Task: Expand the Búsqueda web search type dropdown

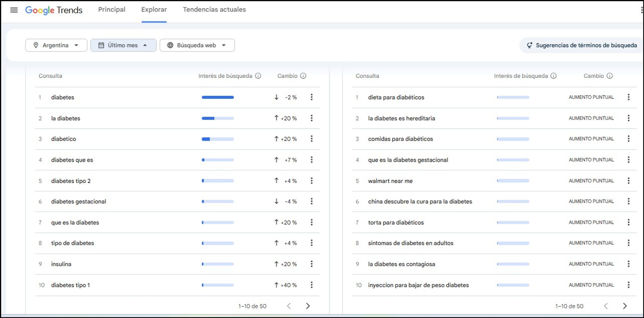Action: (x=197, y=45)
